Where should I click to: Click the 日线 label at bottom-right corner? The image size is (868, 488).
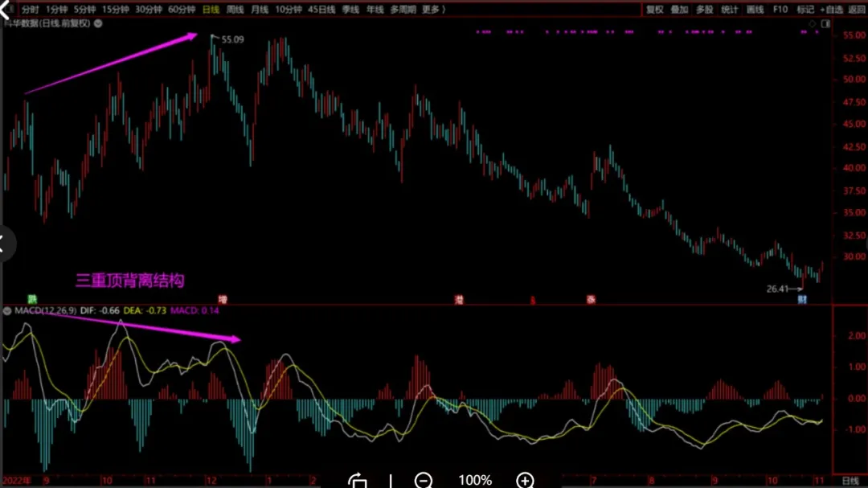(851, 481)
